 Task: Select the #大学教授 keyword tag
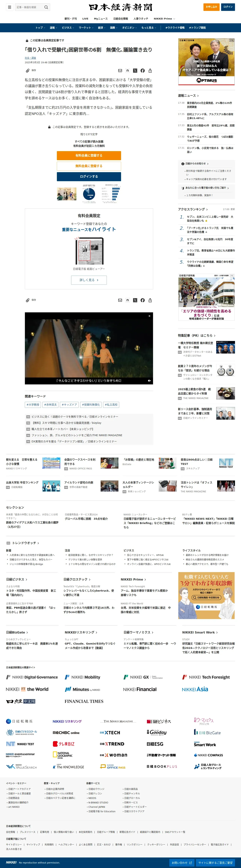coord(33,405)
